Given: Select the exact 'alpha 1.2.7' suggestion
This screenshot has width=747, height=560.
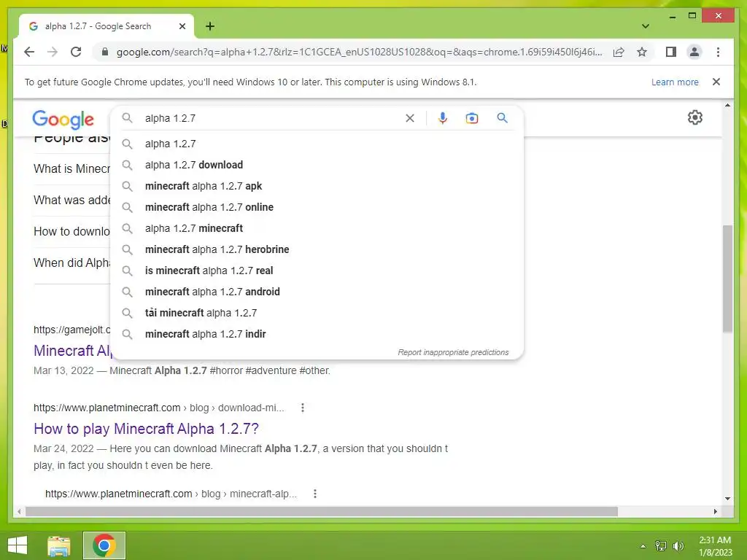Looking at the screenshot, I should point(317,144).
